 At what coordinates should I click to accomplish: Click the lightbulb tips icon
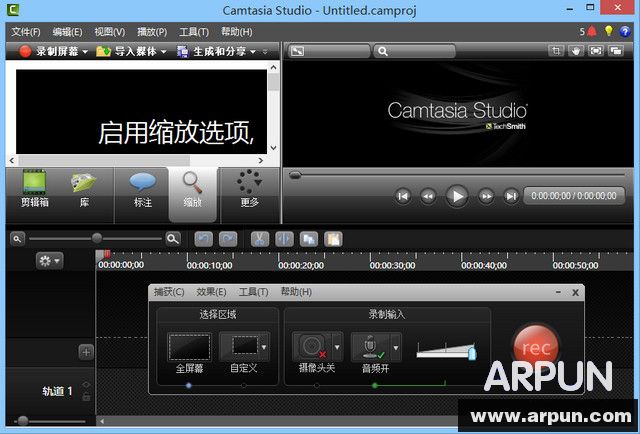(x=609, y=31)
